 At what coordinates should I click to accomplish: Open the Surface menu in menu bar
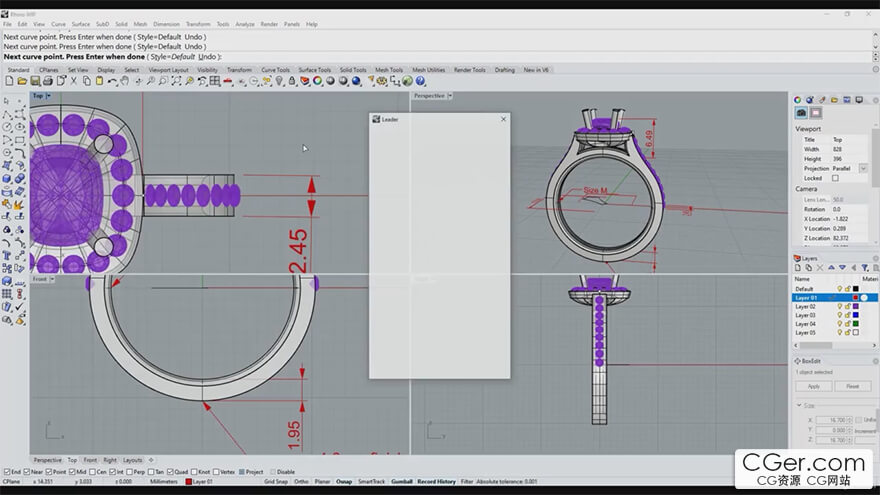(80, 24)
